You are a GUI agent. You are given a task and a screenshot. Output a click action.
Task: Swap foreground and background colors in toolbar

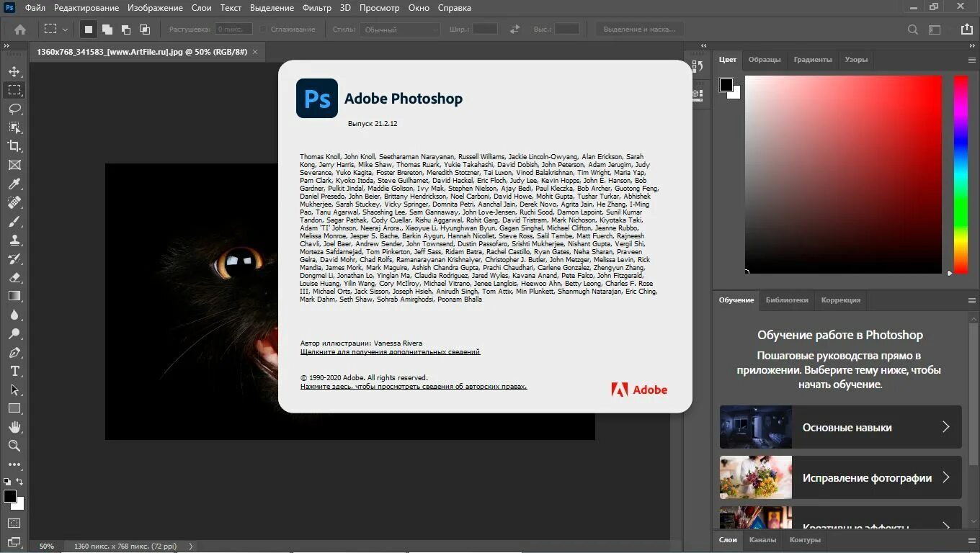20,482
